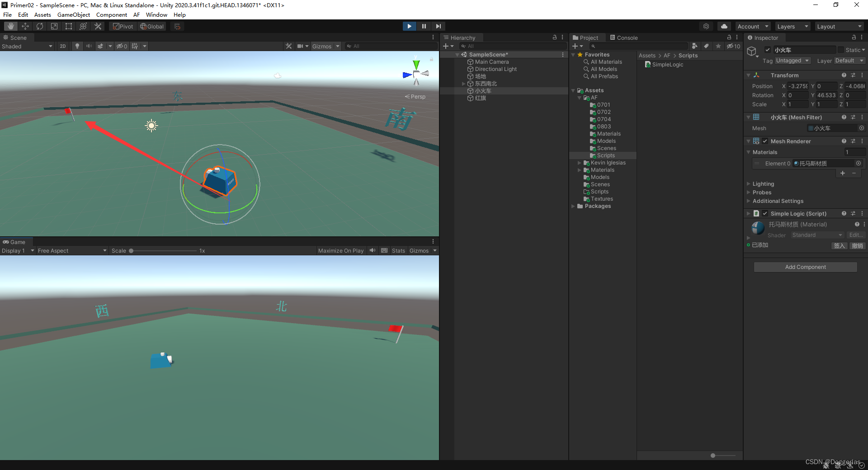Open Transform component help icon

click(x=844, y=75)
